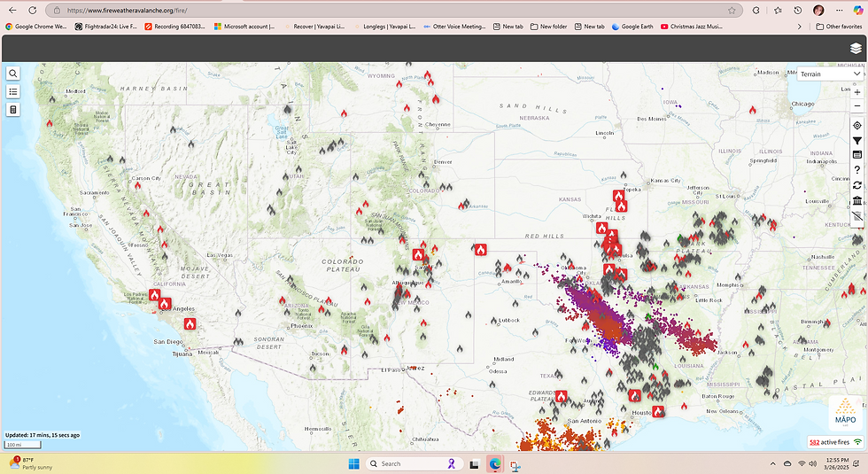This screenshot has width=868, height=474.
Task: Click the MAPO logo on the map
Action: pyautogui.click(x=845, y=413)
